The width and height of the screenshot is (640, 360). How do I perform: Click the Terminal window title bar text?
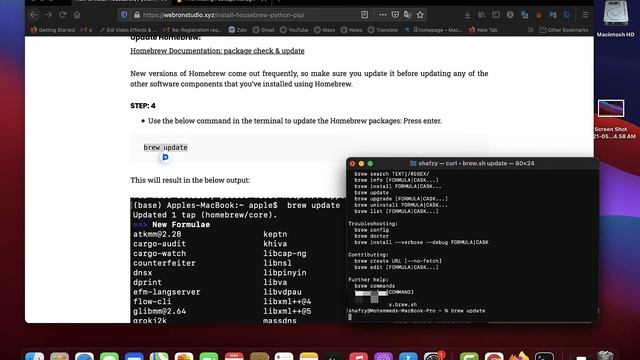pos(476,163)
